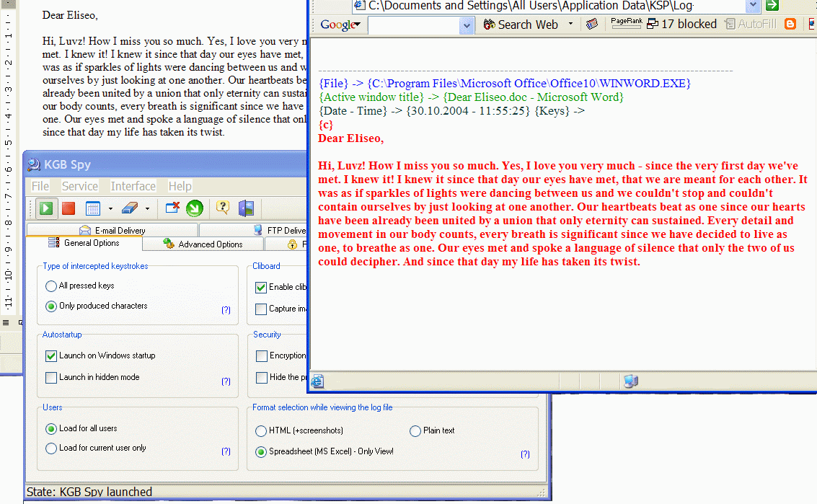Image resolution: width=817 pixels, height=504 pixels.
Task: Open the Interface menu in KGB Spy
Action: pyautogui.click(x=133, y=186)
